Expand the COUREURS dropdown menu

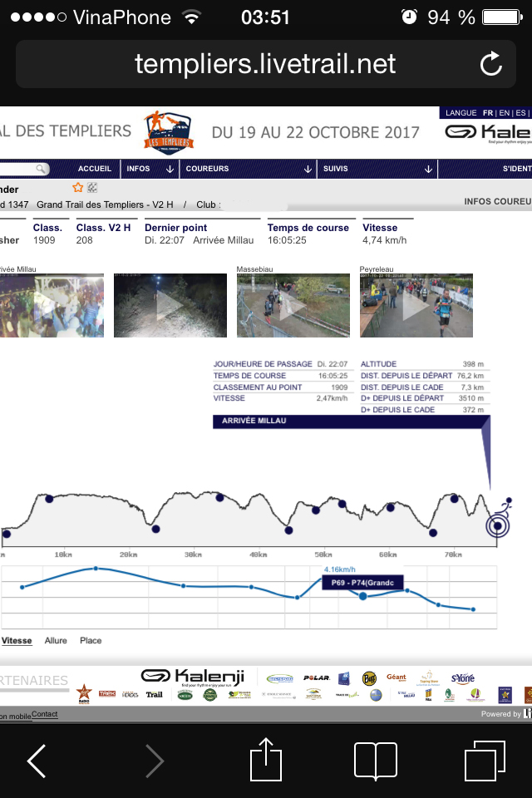pos(246,169)
